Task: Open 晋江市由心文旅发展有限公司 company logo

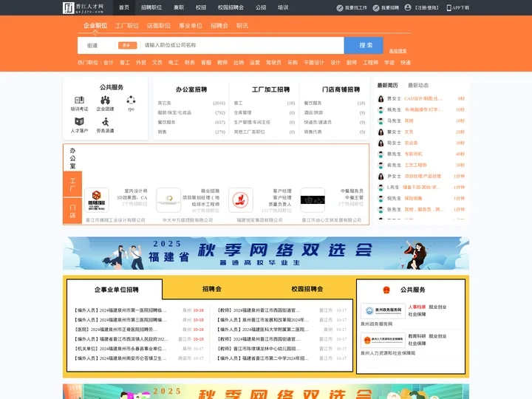Action: pyautogui.click(x=313, y=200)
